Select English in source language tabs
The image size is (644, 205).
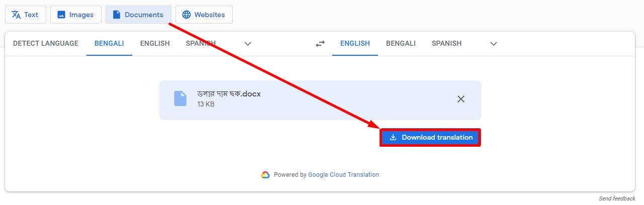(x=155, y=43)
